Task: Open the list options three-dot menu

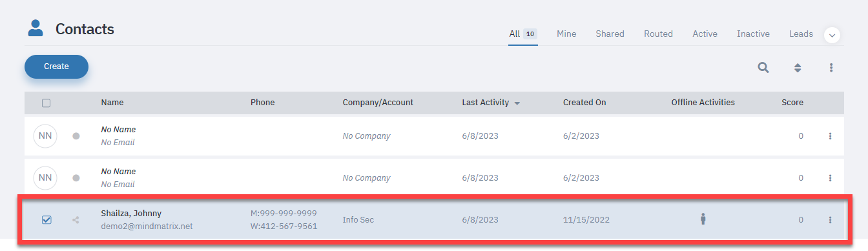Action: pyautogui.click(x=831, y=68)
